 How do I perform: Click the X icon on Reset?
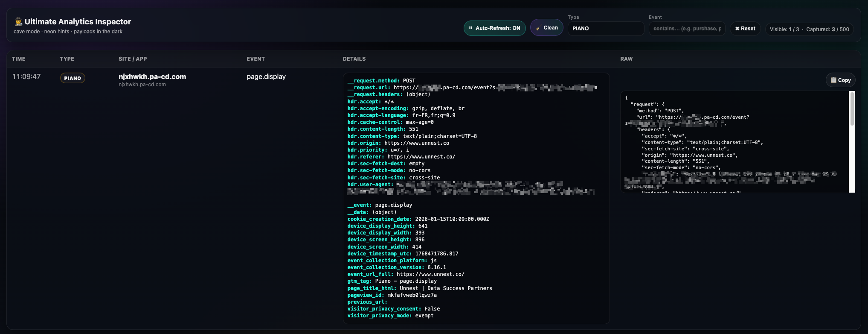pos(737,29)
